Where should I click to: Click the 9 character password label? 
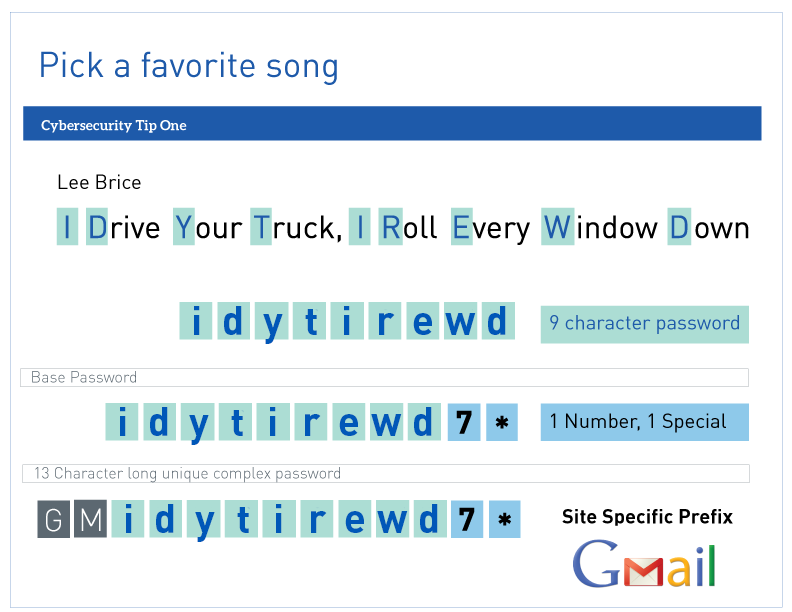click(644, 324)
